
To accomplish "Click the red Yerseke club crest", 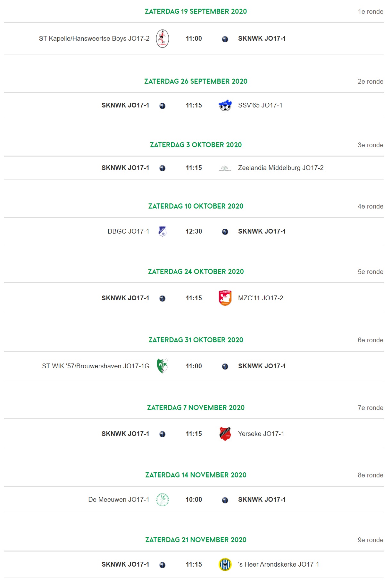I will tap(225, 434).
